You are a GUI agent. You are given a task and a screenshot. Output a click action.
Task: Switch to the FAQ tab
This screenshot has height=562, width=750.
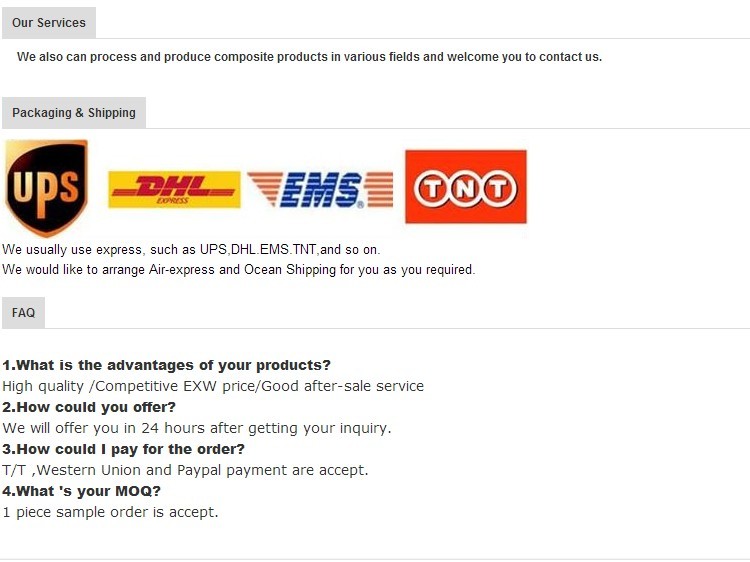point(24,313)
